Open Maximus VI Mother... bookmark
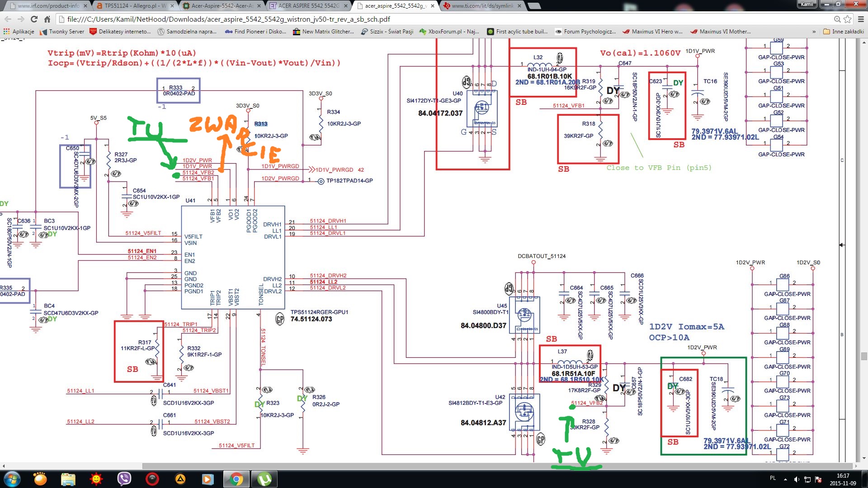Screen dimensions: 868x488 coord(721,32)
